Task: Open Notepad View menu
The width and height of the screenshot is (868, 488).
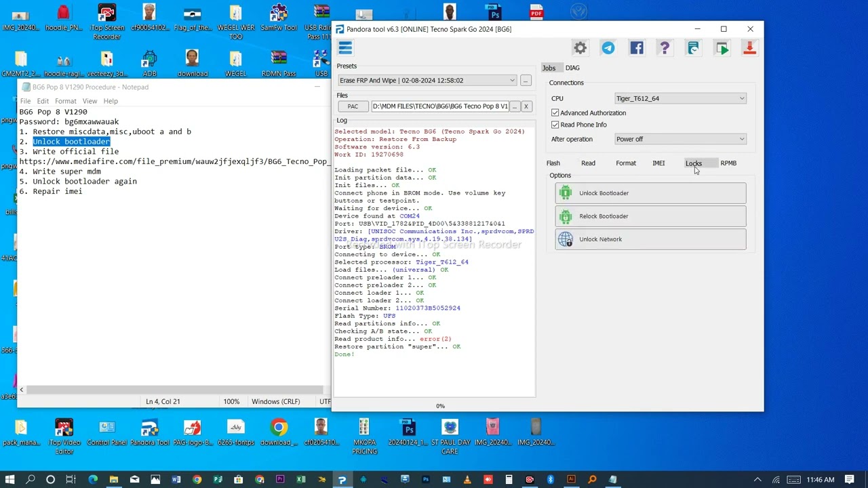Action: pos(90,101)
